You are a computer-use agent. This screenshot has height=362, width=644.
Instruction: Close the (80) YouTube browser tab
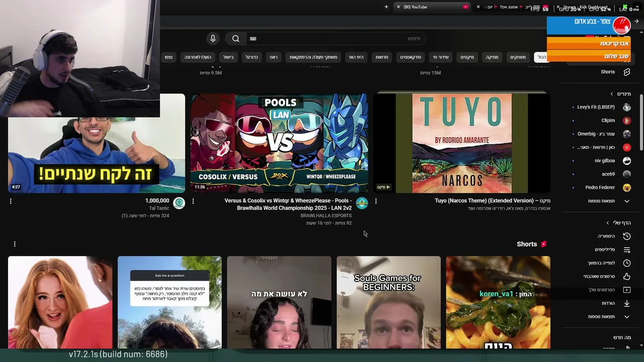pyautogui.click(x=398, y=7)
